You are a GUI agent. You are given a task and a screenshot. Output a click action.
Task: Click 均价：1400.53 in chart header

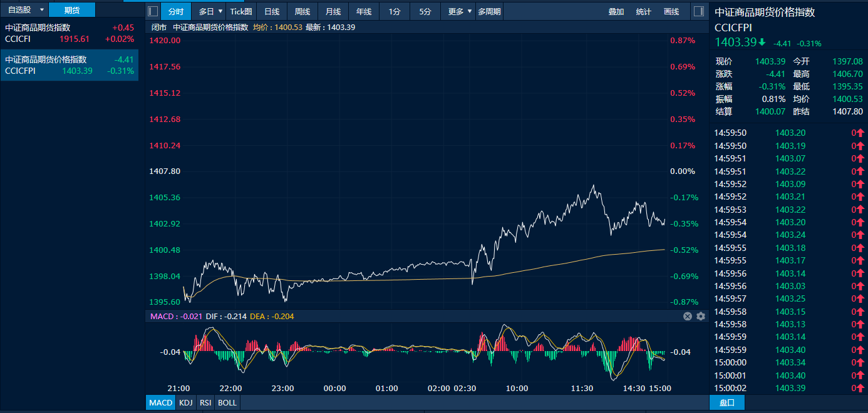277,28
